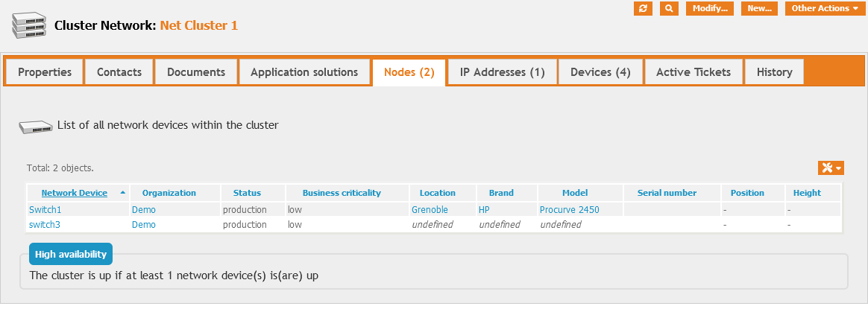Sort table by Business criticality header
868x309 pixels.
coord(342,193)
